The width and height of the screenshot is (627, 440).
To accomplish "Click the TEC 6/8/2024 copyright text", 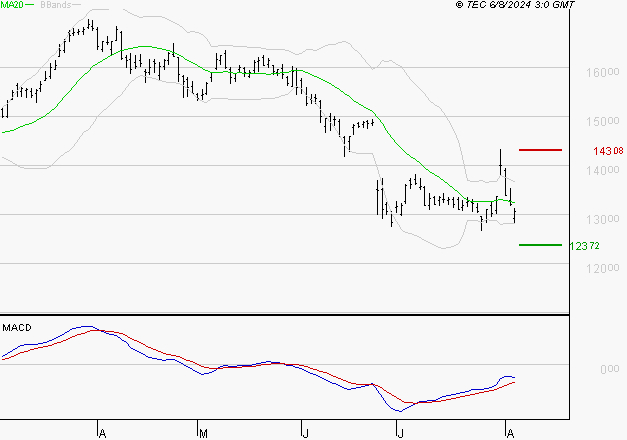I will click(515, 5).
